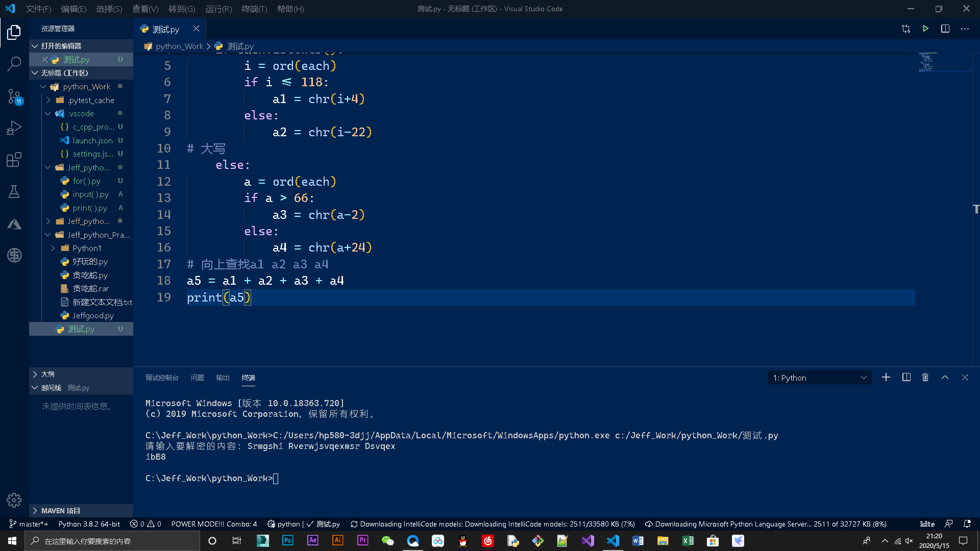
Task: Open the Explorer view in activity bar
Action: click(14, 32)
